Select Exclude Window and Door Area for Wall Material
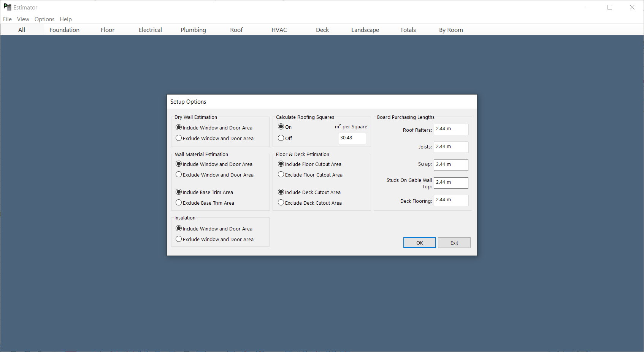Image resolution: width=644 pixels, height=352 pixels. (x=179, y=175)
